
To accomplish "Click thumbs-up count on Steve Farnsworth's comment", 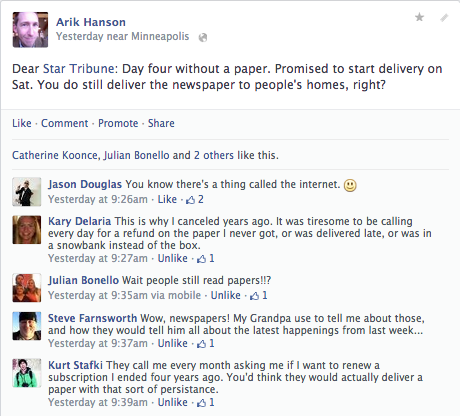I will click(x=206, y=343).
